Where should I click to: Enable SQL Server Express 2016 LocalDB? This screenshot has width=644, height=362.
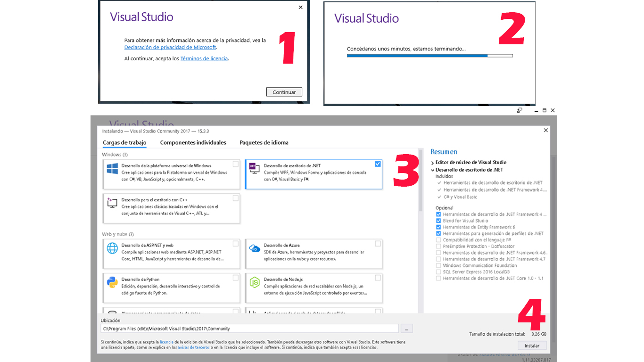(438, 272)
